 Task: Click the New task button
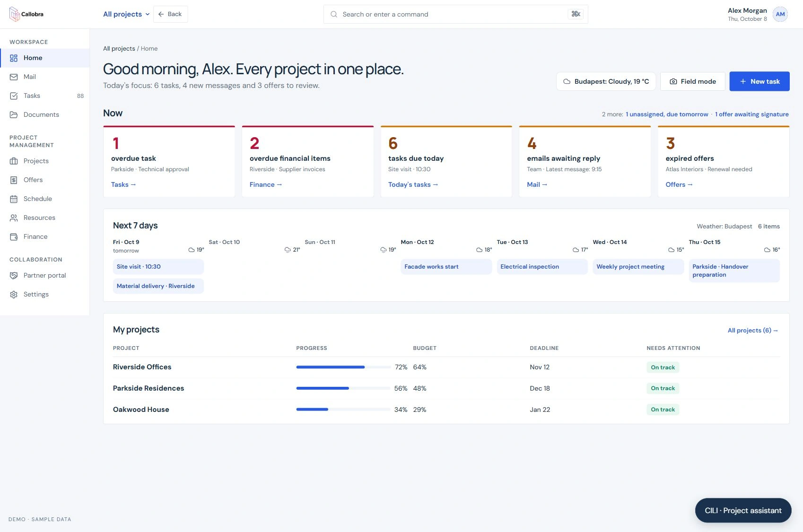click(759, 81)
